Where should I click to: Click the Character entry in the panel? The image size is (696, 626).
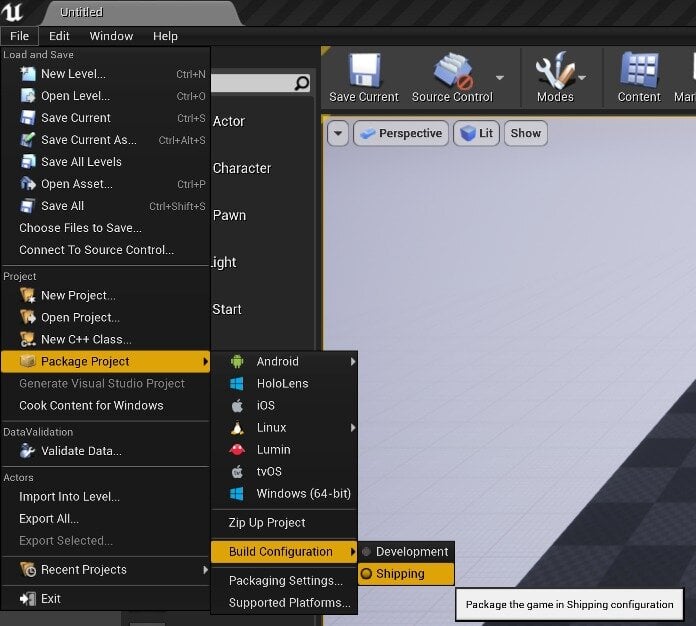click(242, 168)
